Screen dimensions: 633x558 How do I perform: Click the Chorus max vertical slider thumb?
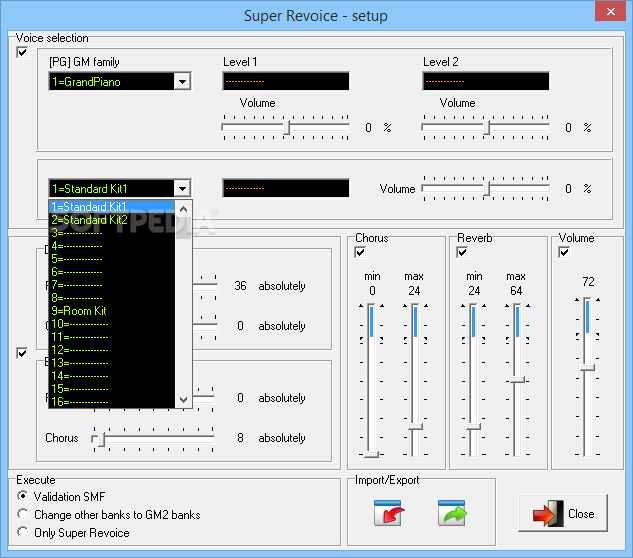tap(415, 426)
